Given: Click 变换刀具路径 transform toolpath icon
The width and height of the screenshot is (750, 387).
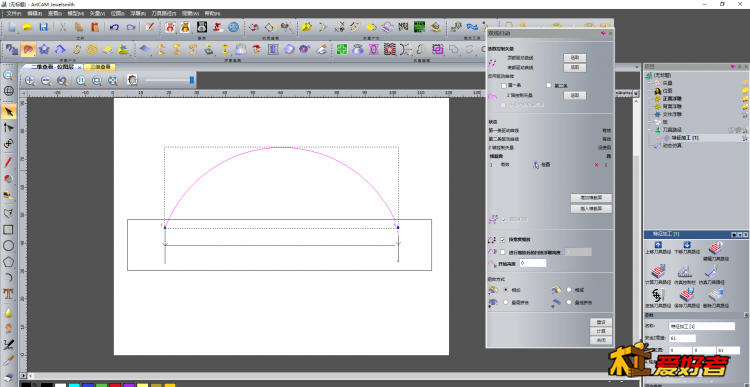Looking at the screenshot, I should click(658, 296).
